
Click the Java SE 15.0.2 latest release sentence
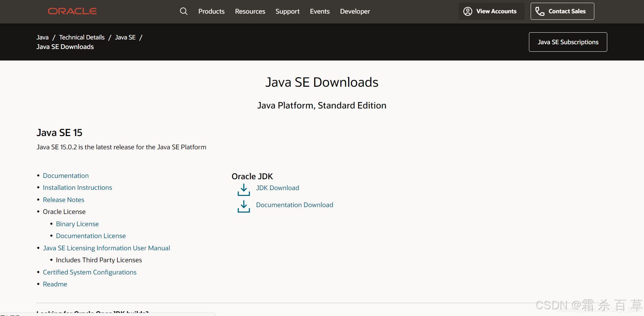click(x=121, y=147)
